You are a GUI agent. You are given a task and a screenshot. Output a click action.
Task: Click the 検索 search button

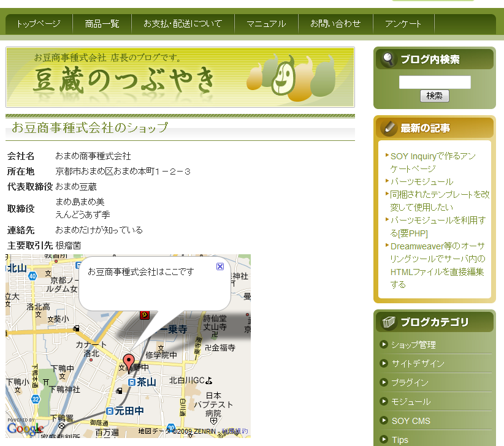(x=435, y=96)
